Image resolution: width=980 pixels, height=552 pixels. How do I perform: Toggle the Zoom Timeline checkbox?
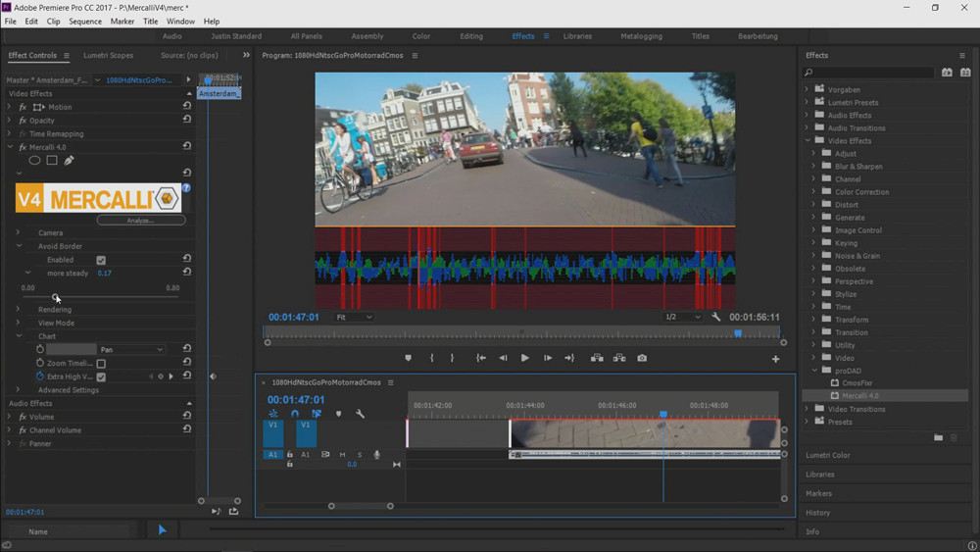[x=101, y=363]
